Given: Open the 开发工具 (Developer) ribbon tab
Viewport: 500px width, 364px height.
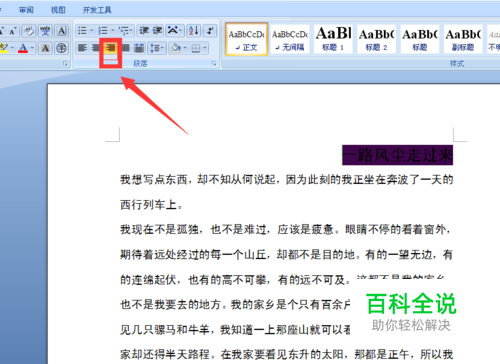Looking at the screenshot, I should click(97, 10).
